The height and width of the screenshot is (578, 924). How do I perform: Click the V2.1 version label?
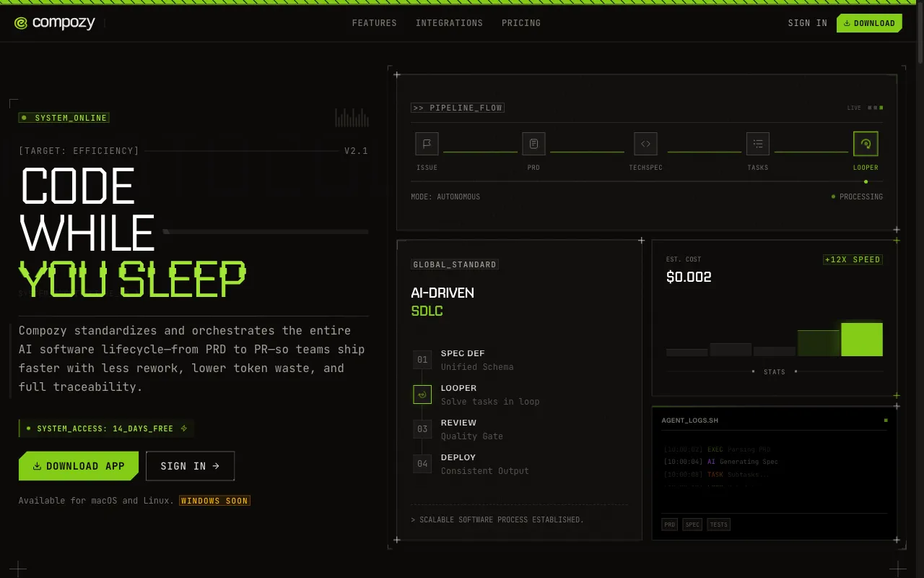(357, 151)
